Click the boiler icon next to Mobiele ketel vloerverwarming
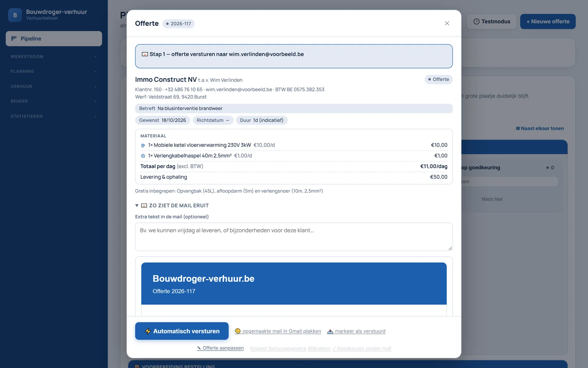Viewport: 588px width, 368px height. (143, 145)
